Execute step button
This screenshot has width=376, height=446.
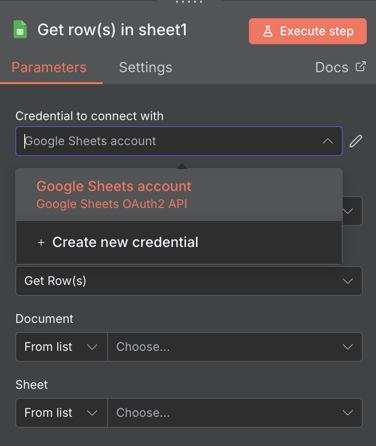[x=308, y=31]
